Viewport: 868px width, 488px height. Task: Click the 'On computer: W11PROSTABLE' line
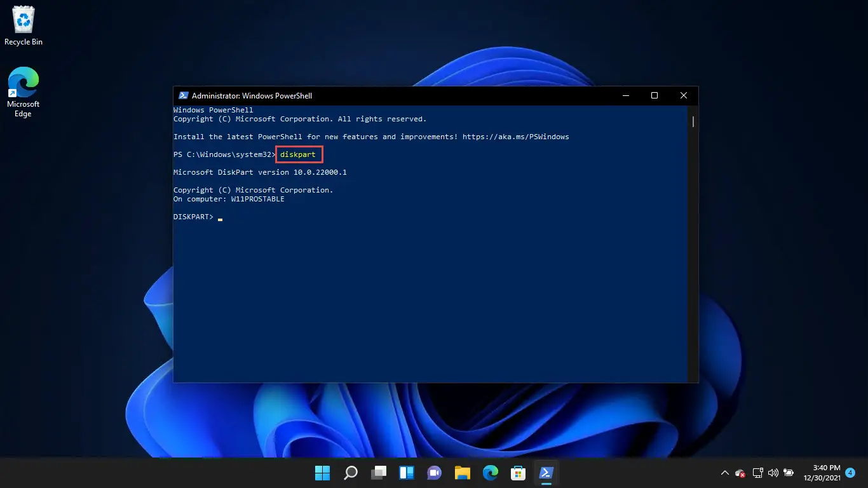(229, 199)
